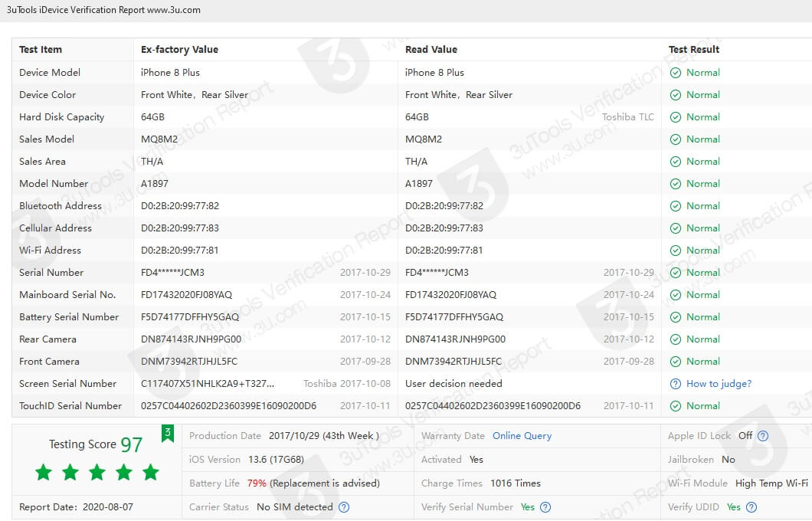812x521 pixels.
Task: Click the Report Date 2020-08-07 text
Action: point(76,507)
